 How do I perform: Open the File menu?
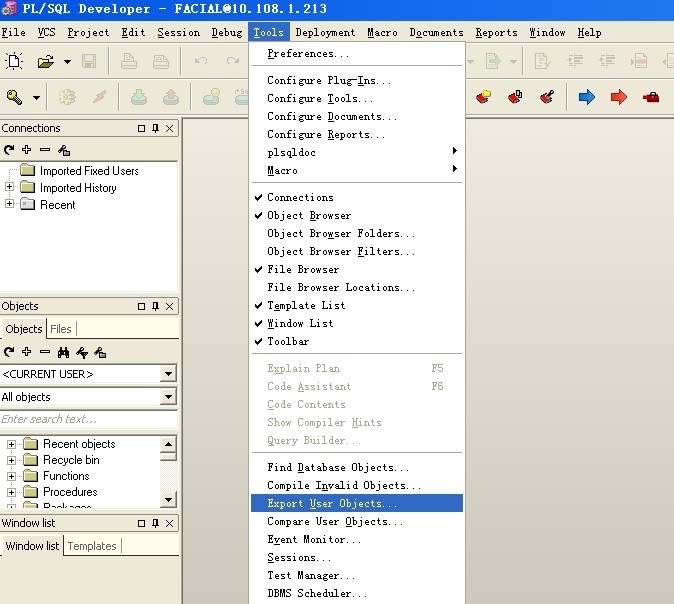tap(13, 33)
